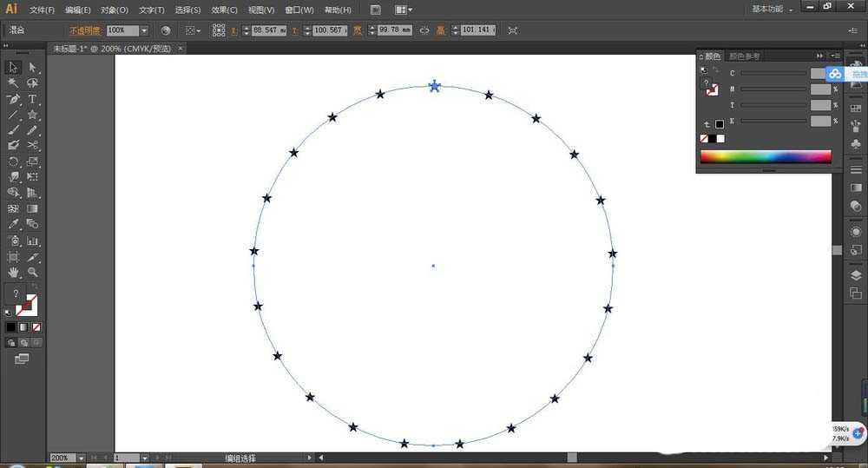Select the Gradient tool

coord(33,208)
